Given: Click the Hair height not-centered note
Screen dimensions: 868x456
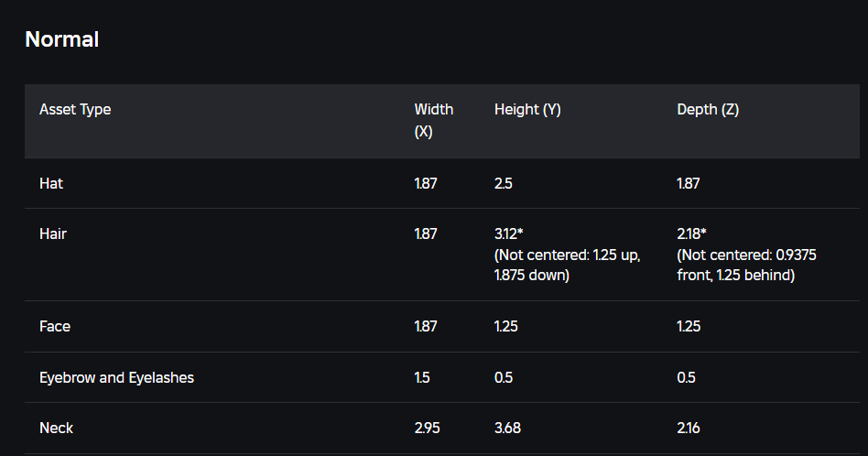Looking at the screenshot, I should pos(567,265).
